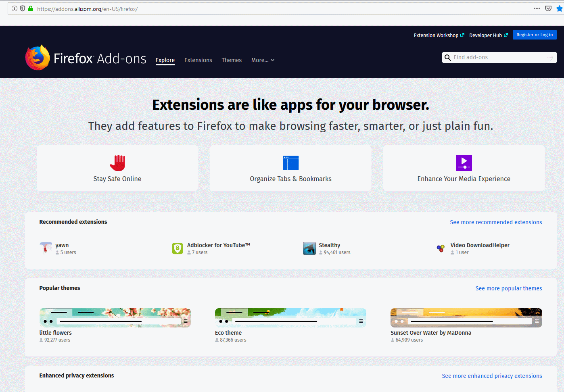Screen dimensions: 564x392
Task: Open the Stay Safe Online card
Action: pos(117,168)
